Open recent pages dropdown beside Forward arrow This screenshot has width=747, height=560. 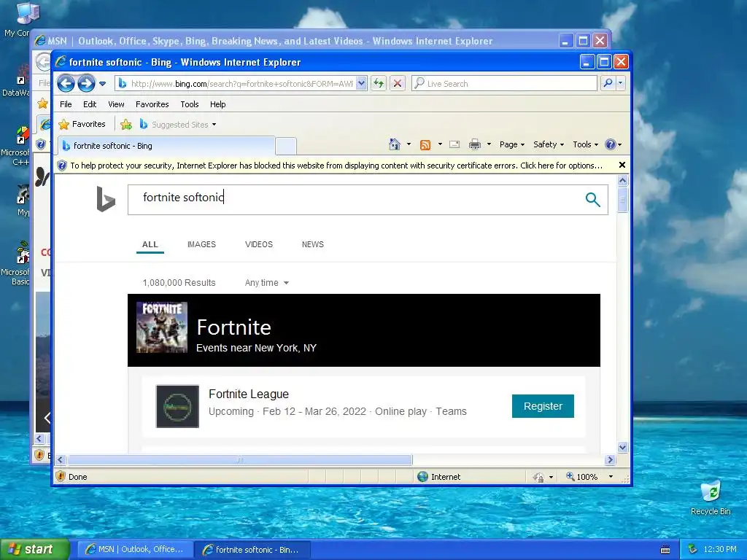[x=102, y=84]
